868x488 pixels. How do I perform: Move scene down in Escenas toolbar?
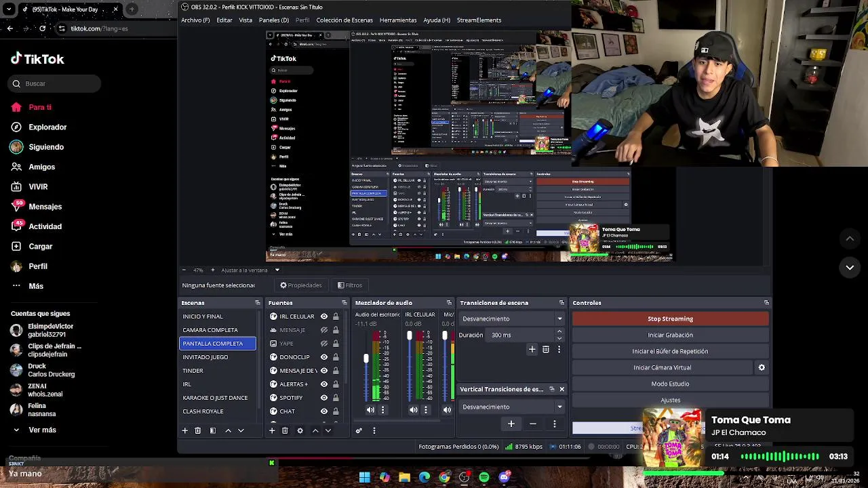[241, 430]
